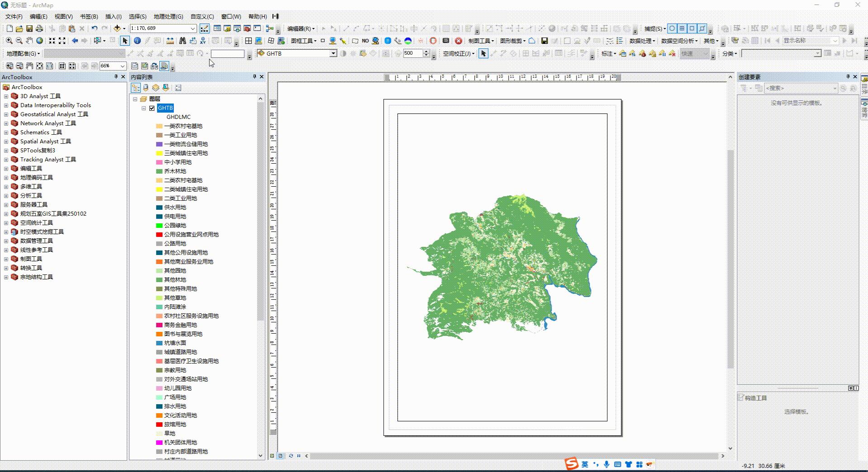Toggle edge snapping button
The height and width of the screenshot is (472, 868).
(701, 28)
